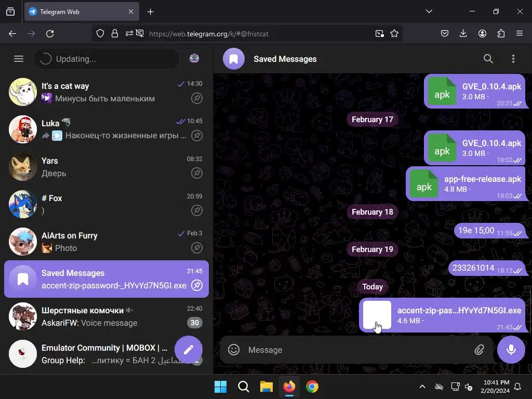Click the February 17 date label
This screenshot has width=532, height=399.
tap(372, 119)
